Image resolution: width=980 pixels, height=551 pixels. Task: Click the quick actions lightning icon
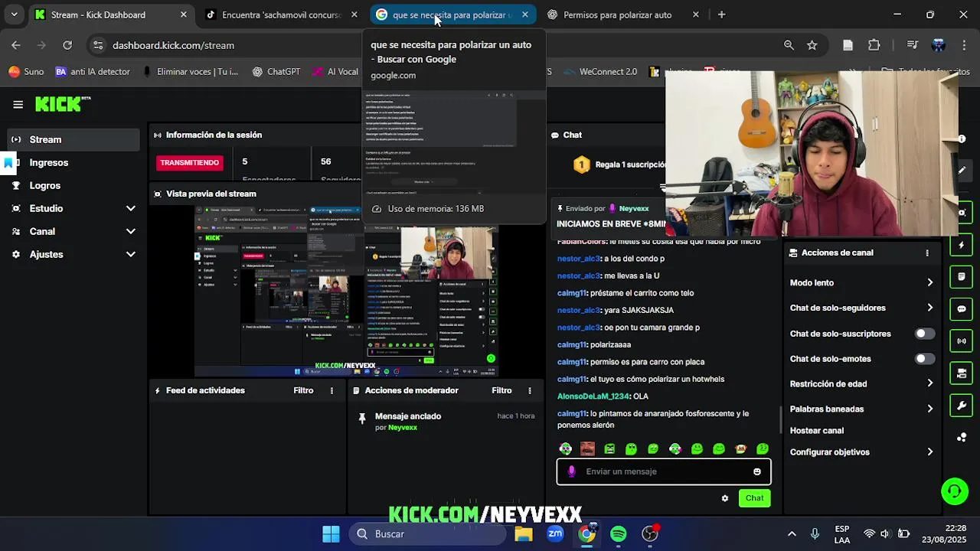click(962, 245)
